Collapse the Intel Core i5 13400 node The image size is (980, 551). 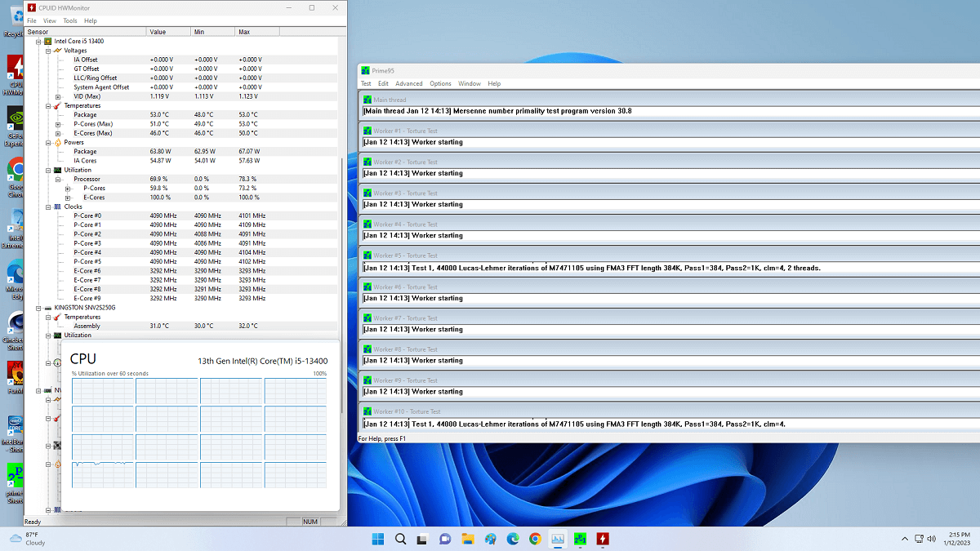click(x=38, y=41)
